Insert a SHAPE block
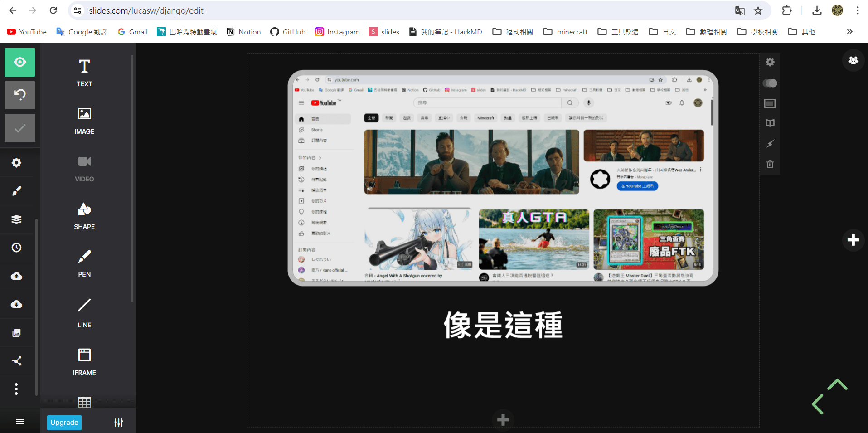 point(84,216)
